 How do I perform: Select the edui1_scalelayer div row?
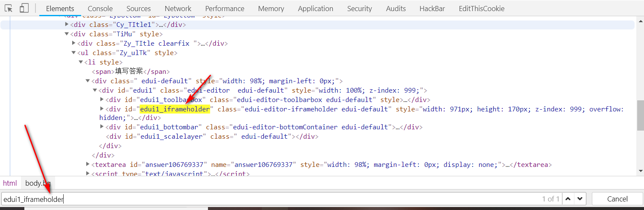[x=212, y=137]
